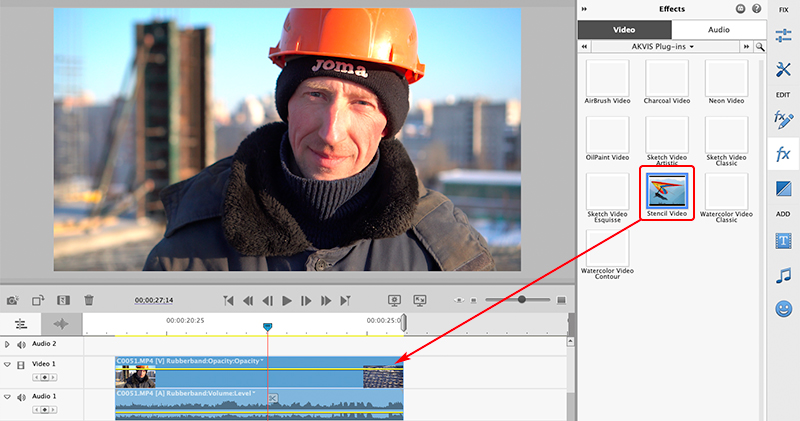Delete selected clip with trash icon

point(89,300)
